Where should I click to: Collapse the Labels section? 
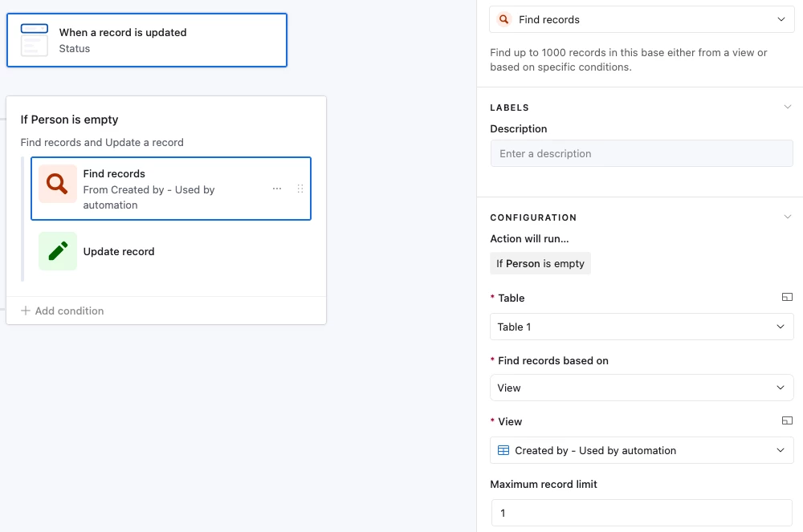pos(787,107)
